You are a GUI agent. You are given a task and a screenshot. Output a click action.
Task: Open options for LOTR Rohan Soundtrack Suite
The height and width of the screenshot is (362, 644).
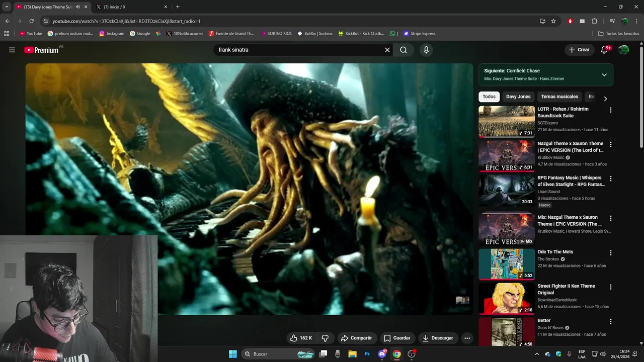tap(611, 110)
